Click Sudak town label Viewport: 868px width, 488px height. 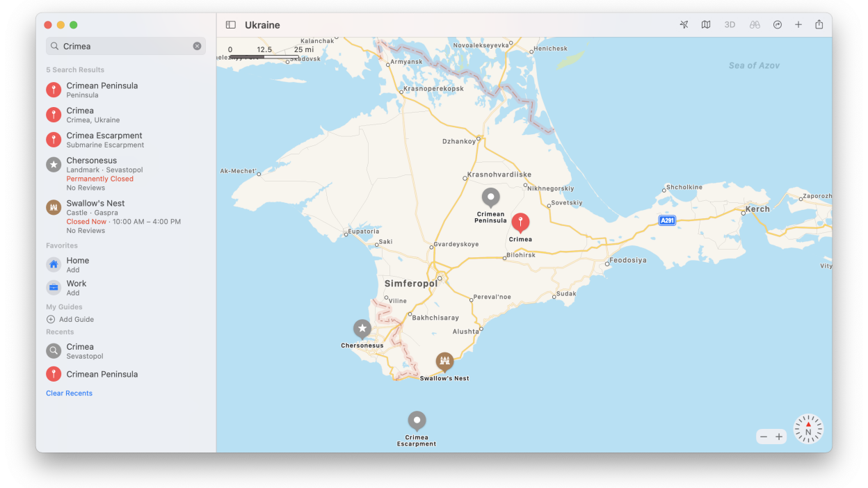coord(566,293)
